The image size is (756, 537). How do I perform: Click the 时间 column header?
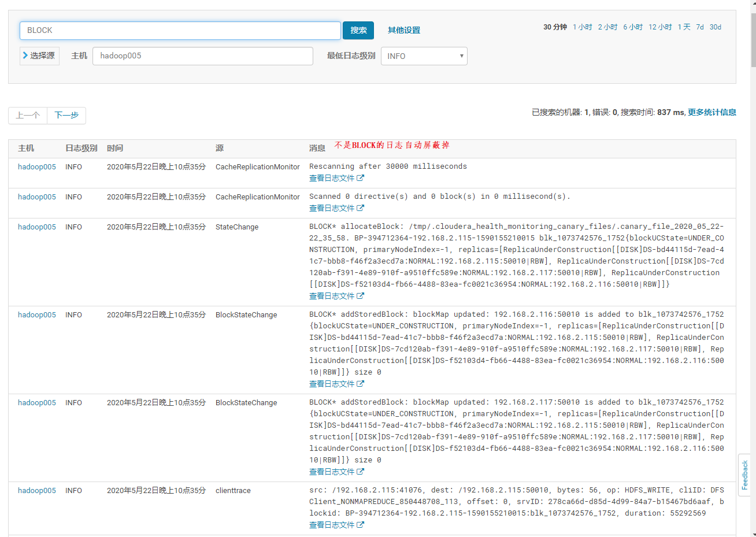click(x=115, y=149)
